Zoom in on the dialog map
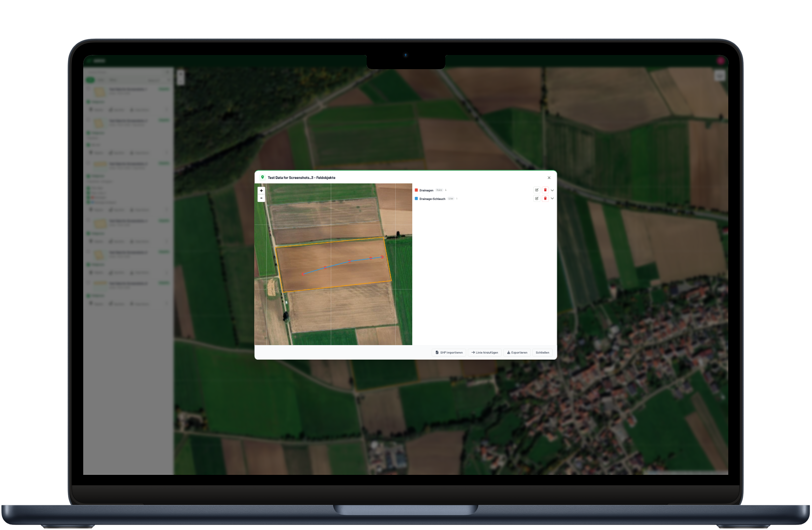The height and width of the screenshot is (530, 812). pos(261,191)
